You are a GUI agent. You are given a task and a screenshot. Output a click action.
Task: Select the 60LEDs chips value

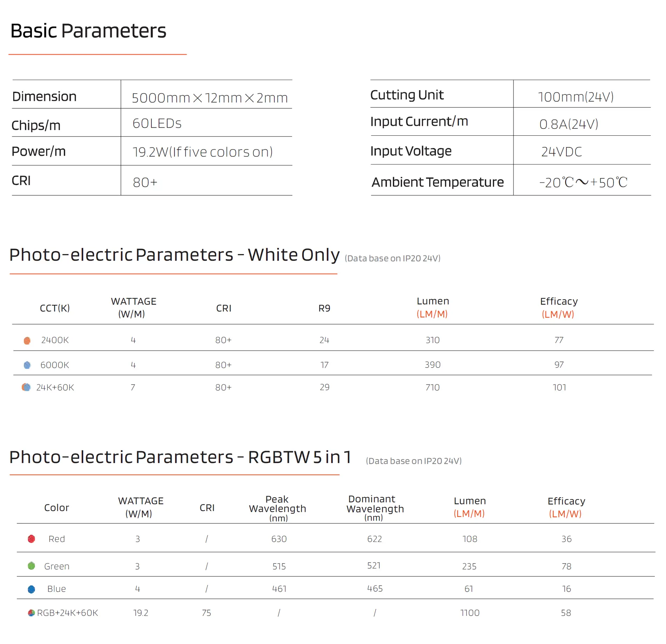157,123
